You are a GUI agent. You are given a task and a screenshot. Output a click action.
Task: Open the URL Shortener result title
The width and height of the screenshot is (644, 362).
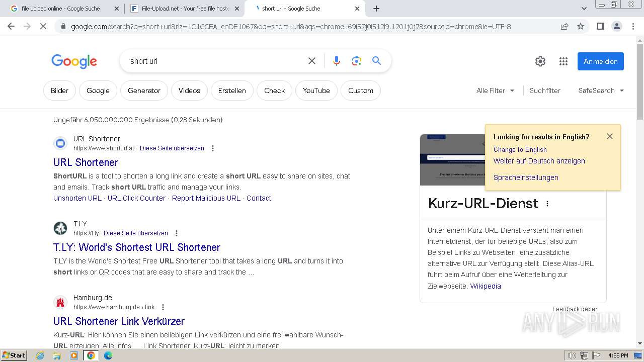(86, 162)
